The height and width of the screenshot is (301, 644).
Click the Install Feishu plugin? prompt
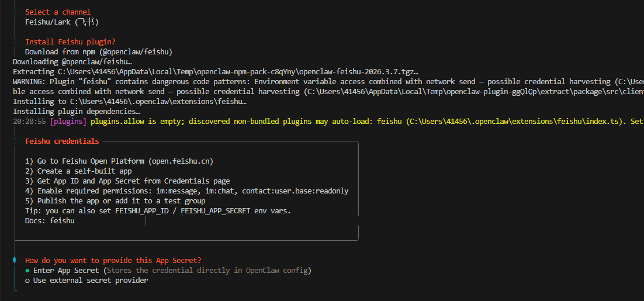tap(70, 41)
